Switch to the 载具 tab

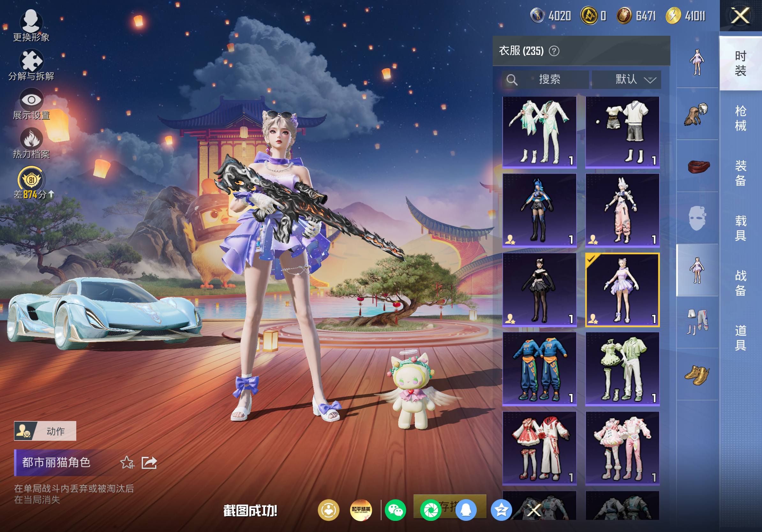741,228
